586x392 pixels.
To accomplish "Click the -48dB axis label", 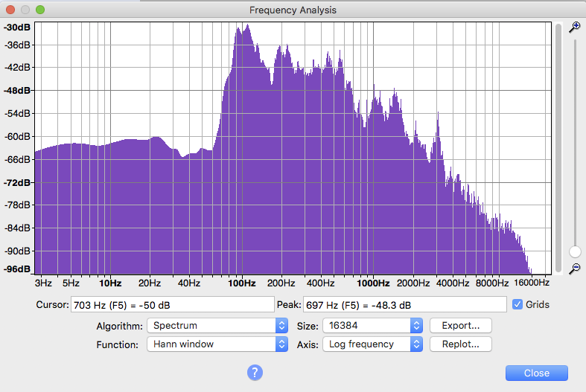I will pyautogui.click(x=17, y=90).
